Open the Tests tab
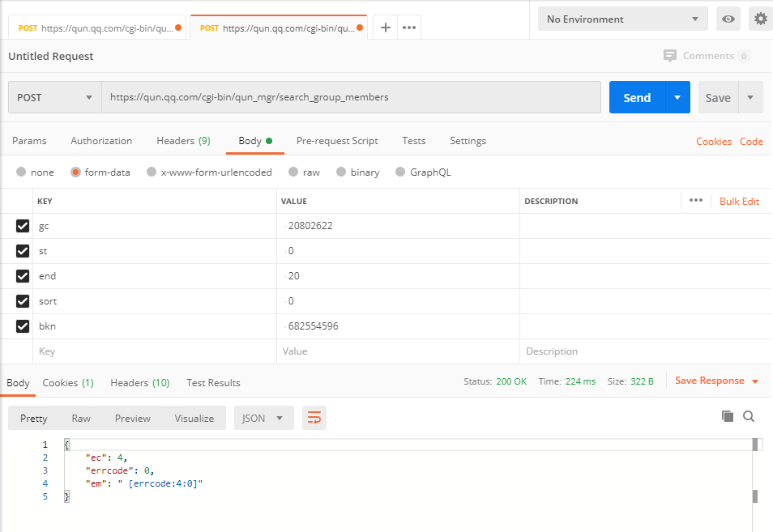Screen dimensions: 773x532 413,141
